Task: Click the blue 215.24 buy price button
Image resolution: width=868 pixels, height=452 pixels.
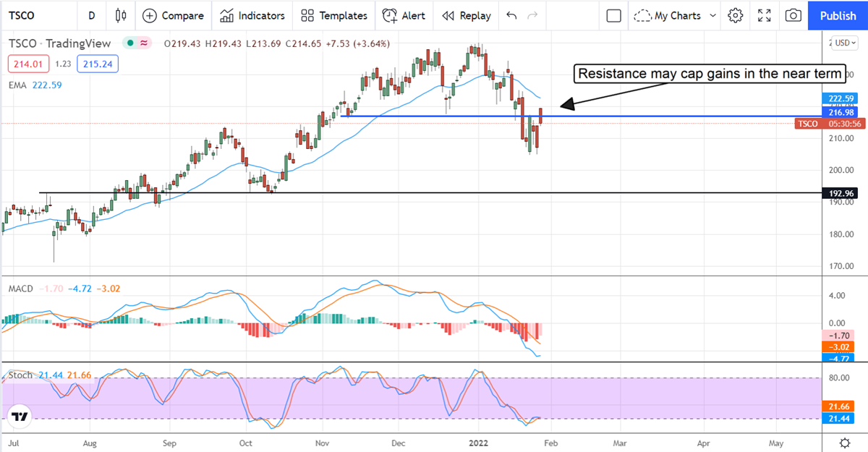Action: [x=100, y=64]
